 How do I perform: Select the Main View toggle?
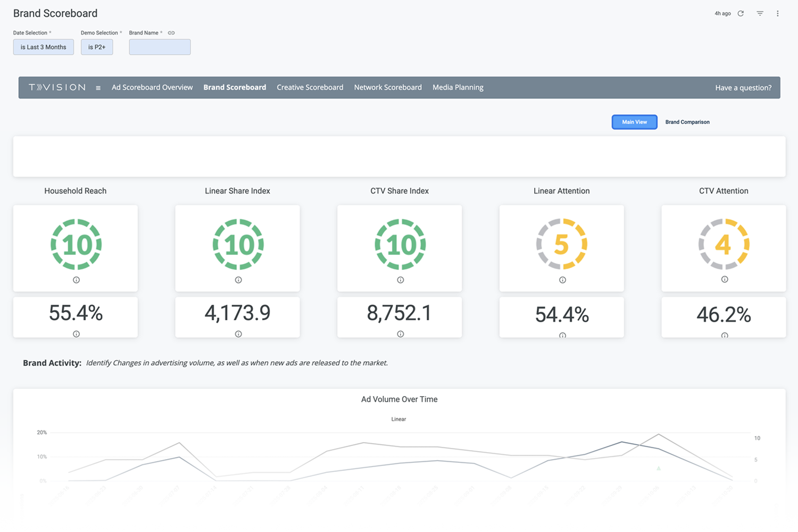[x=634, y=122]
